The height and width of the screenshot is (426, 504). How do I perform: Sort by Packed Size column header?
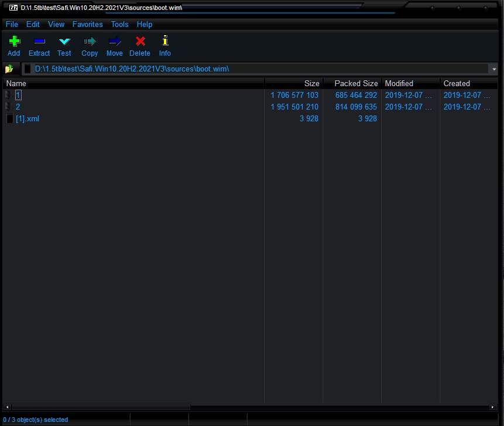[x=352, y=83]
